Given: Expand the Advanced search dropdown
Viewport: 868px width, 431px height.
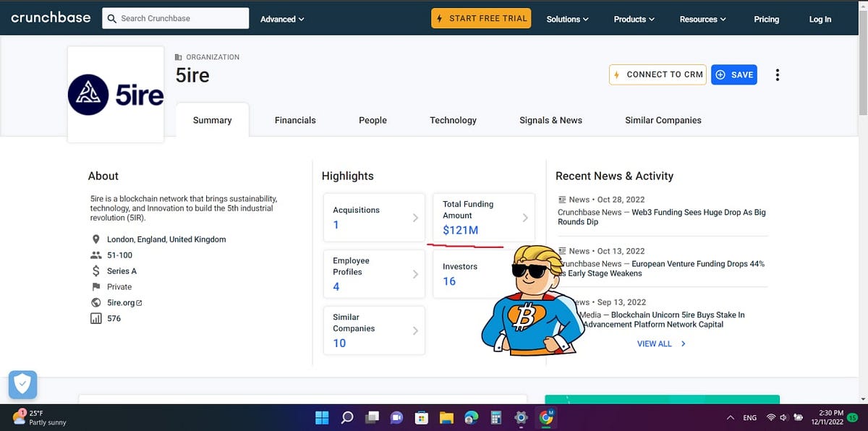Looking at the screenshot, I should tap(282, 20).
